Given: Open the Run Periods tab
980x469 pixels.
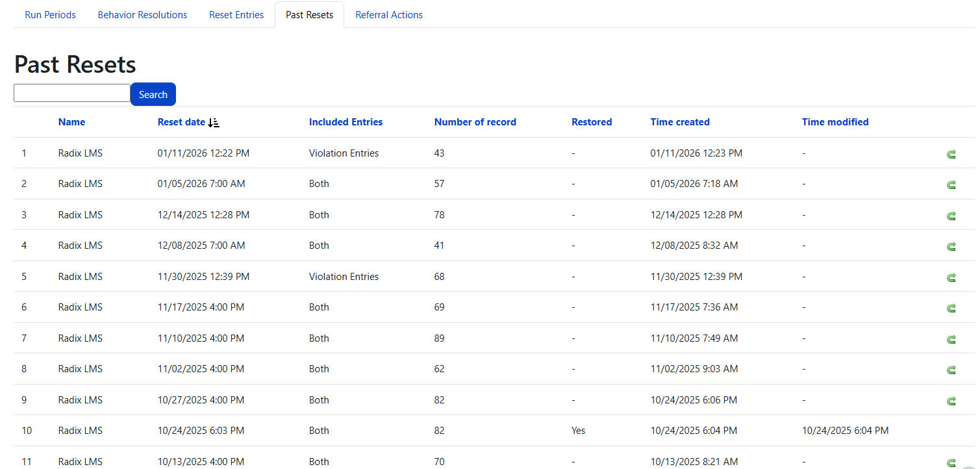Looking at the screenshot, I should coord(50,15).
